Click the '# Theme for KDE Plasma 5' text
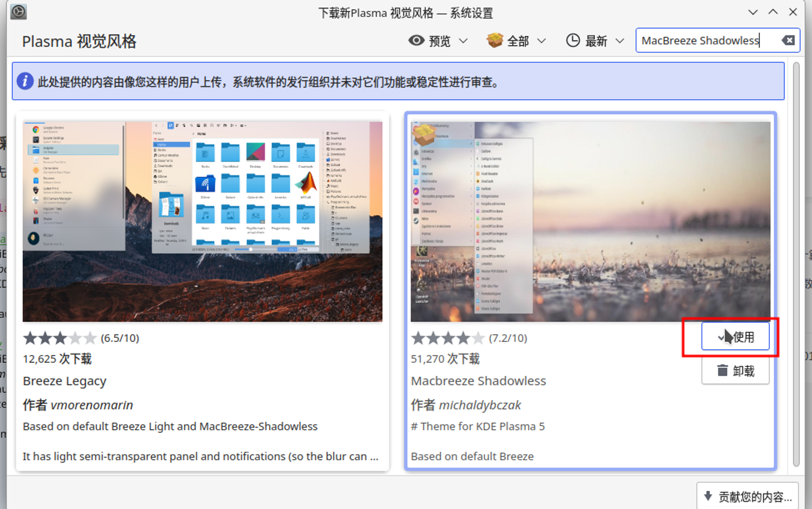Screen dimensions: 812x509 click(x=478, y=427)
